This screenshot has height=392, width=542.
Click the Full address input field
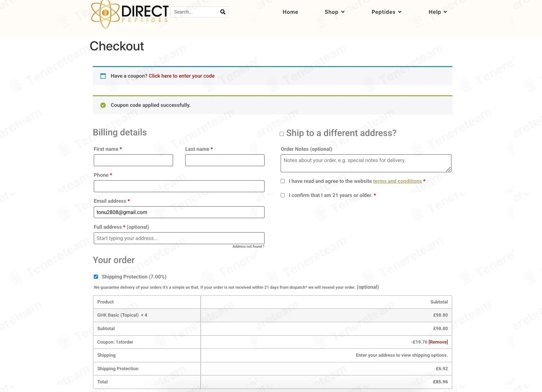(x=179, y=238)
